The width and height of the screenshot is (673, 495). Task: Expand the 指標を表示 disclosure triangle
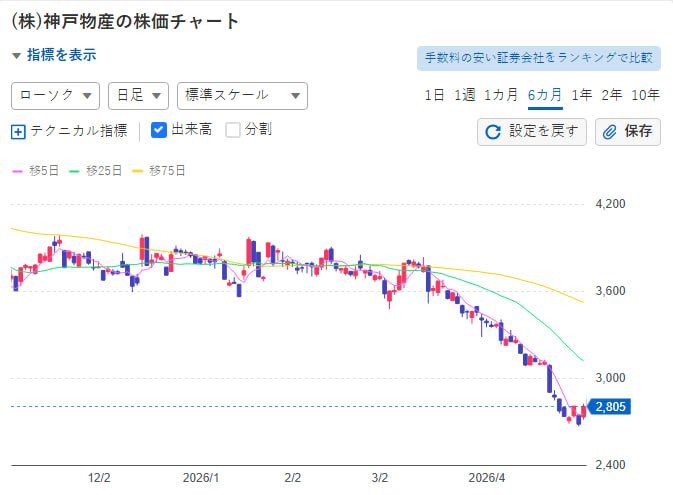(16, 56)
